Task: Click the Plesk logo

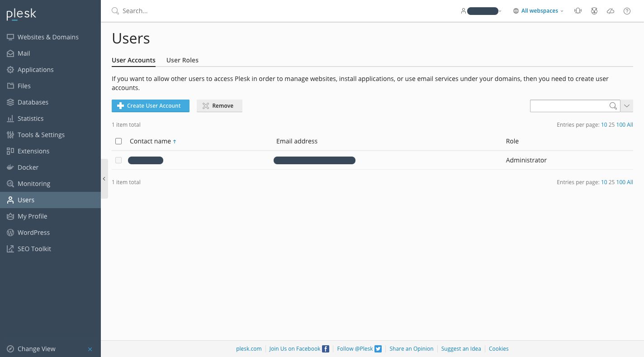Action: click(21, 14)
